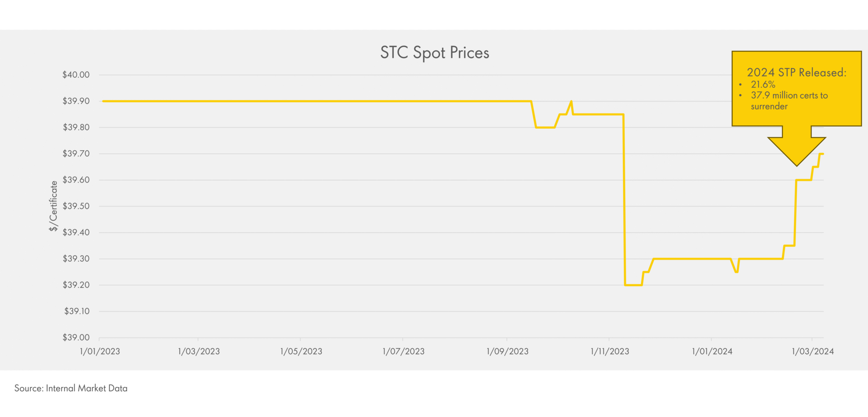Select the 1/07/2023 date label
This screenshot has width=868, height=417.
pyautogui.click(x=403, y=351)
